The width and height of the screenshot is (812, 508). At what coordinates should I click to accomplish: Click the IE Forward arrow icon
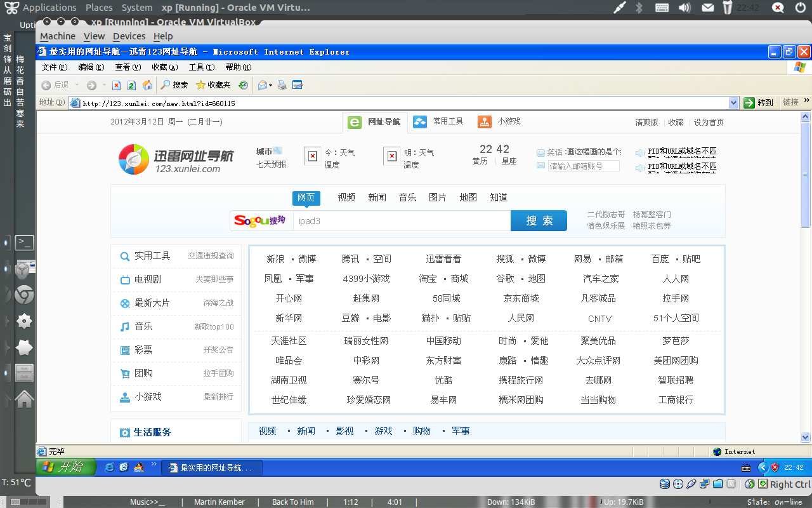coord(92,85)
